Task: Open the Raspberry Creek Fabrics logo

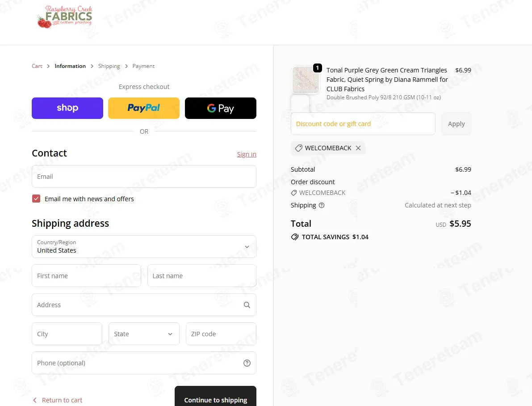Action: point(65,17)
